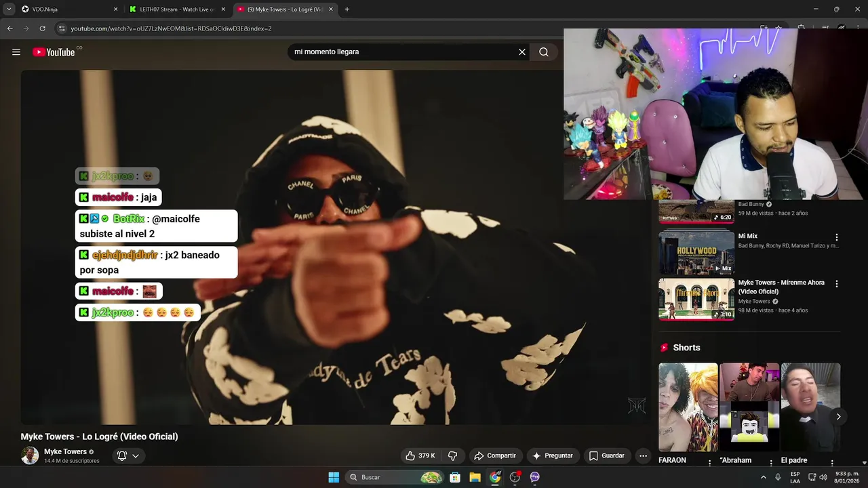Save video with the Guardar button
Viewport: 868px width, 488px height.
tap(606, 455)
